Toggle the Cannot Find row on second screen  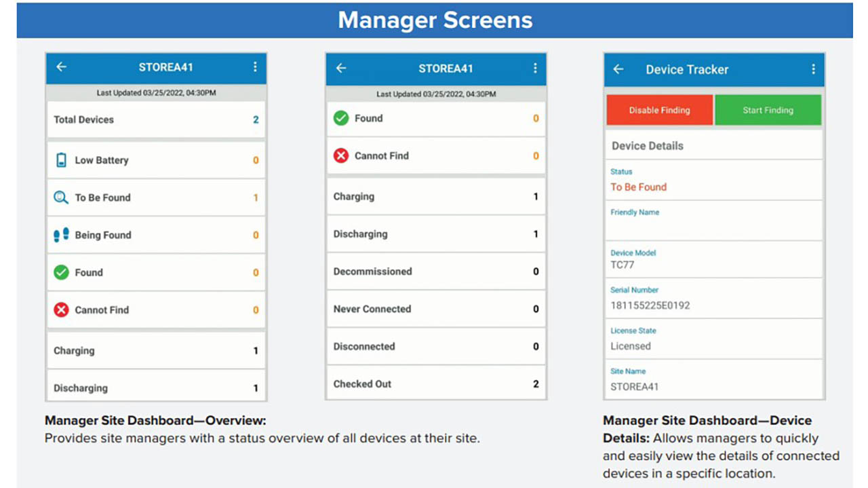pos(435,155)
